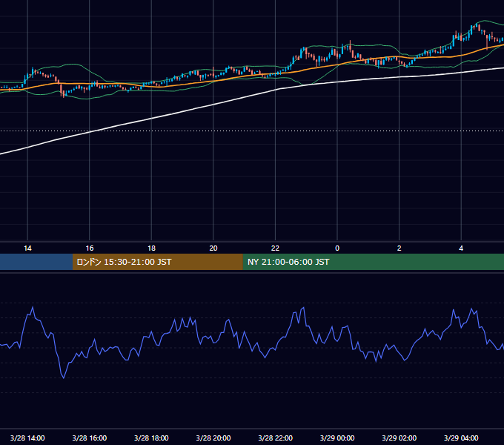Viewport: 504px width, 445px height.
Task: Click the ロンドン 15:30-21:00 JST session bar
Action: click(x=157, y=262)
